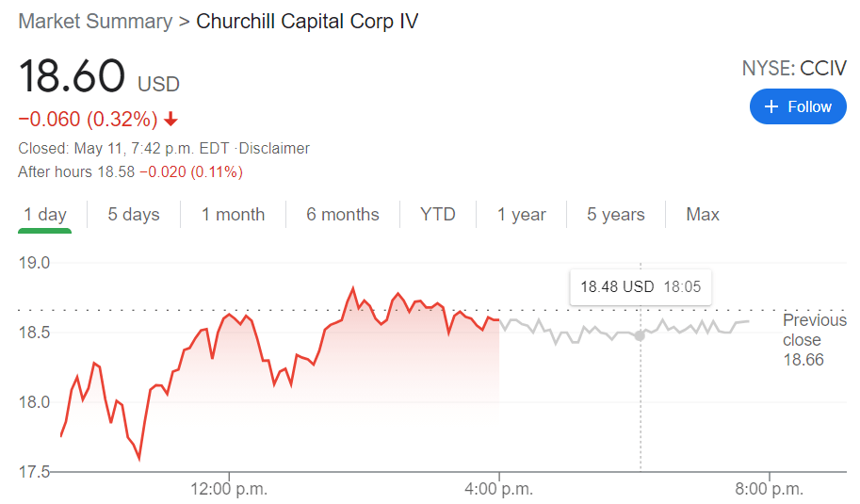
Task: Select the 1 day tab
Action: pos(45,215)
